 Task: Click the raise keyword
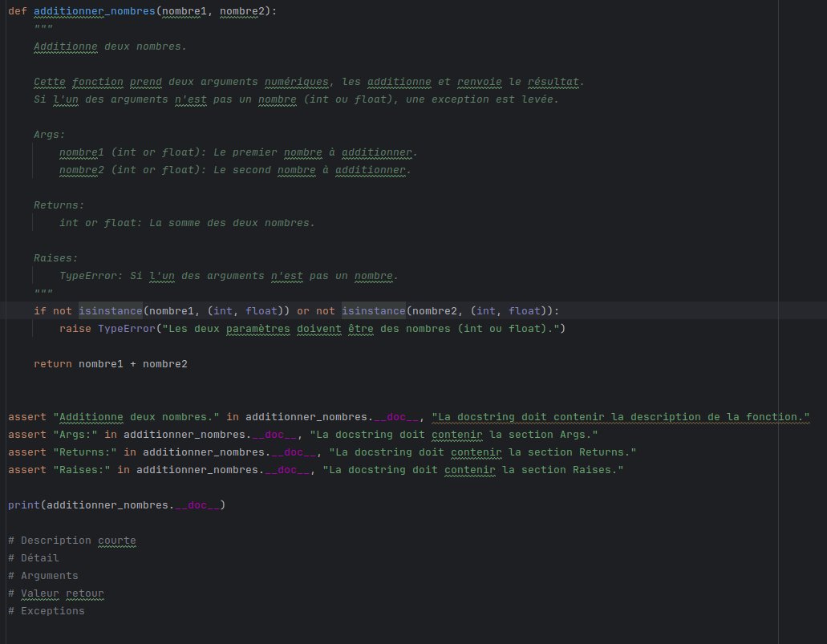pyautogui.click(x=75, y=329)
